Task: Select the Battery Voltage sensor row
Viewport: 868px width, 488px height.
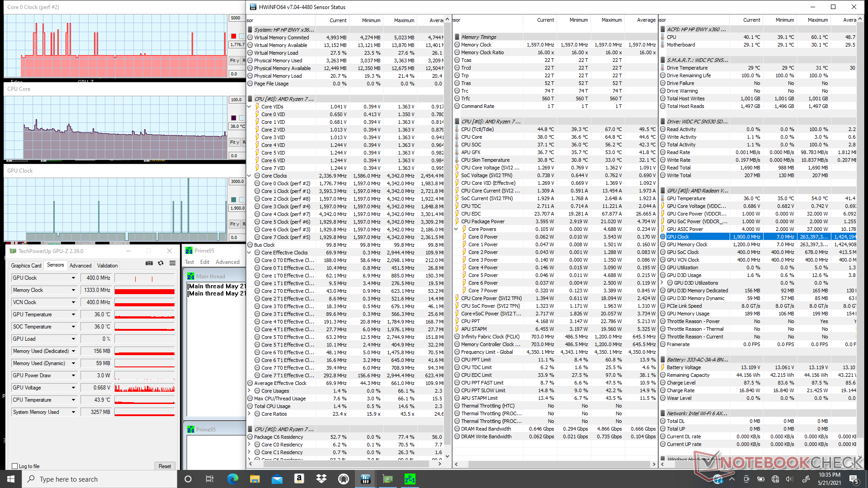Action: (758, 367)
